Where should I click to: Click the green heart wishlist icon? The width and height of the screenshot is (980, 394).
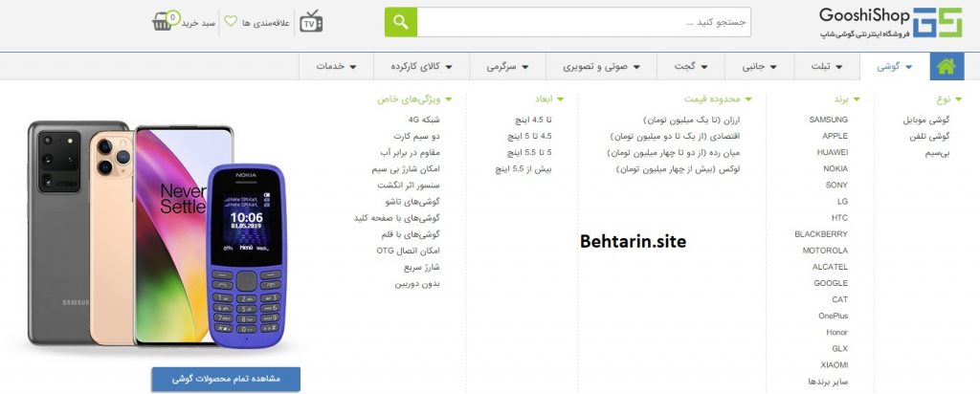231,21
